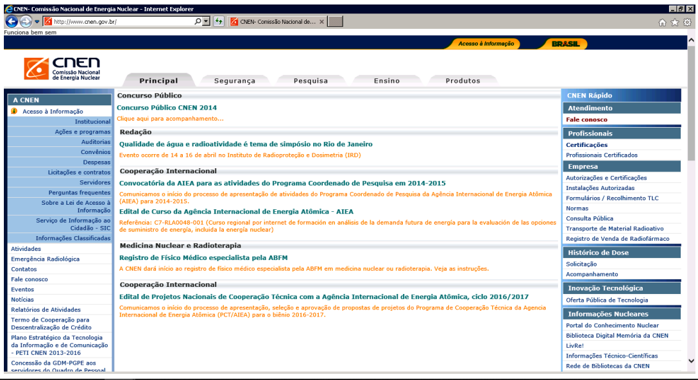
Task: Open the Ensino tab
Action: coord(386,81)
